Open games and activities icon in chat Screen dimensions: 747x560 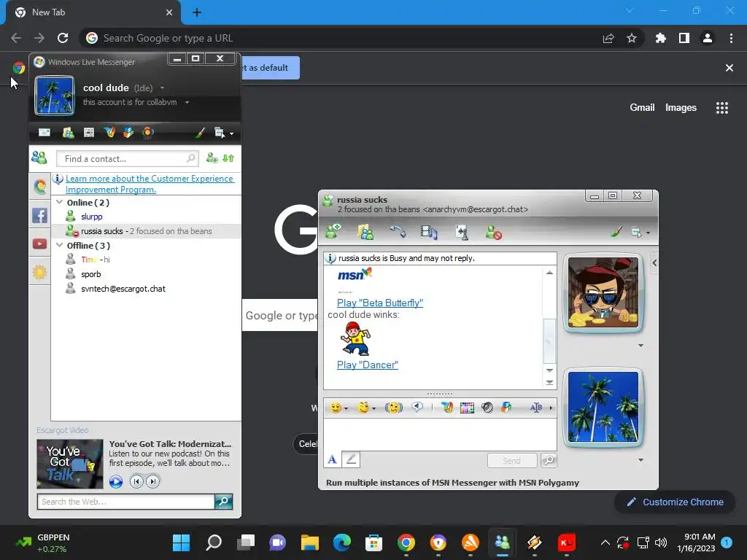click(x=462, y=232)
